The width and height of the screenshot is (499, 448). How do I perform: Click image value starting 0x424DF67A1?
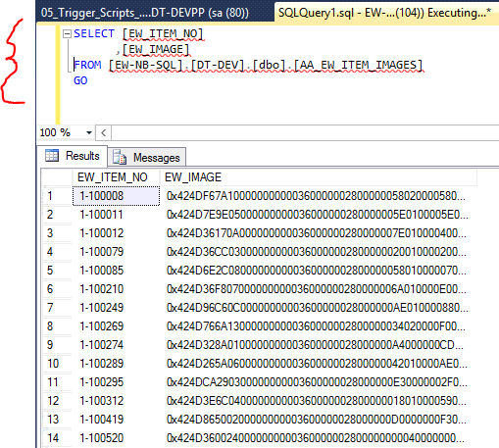tap(319, 196)
